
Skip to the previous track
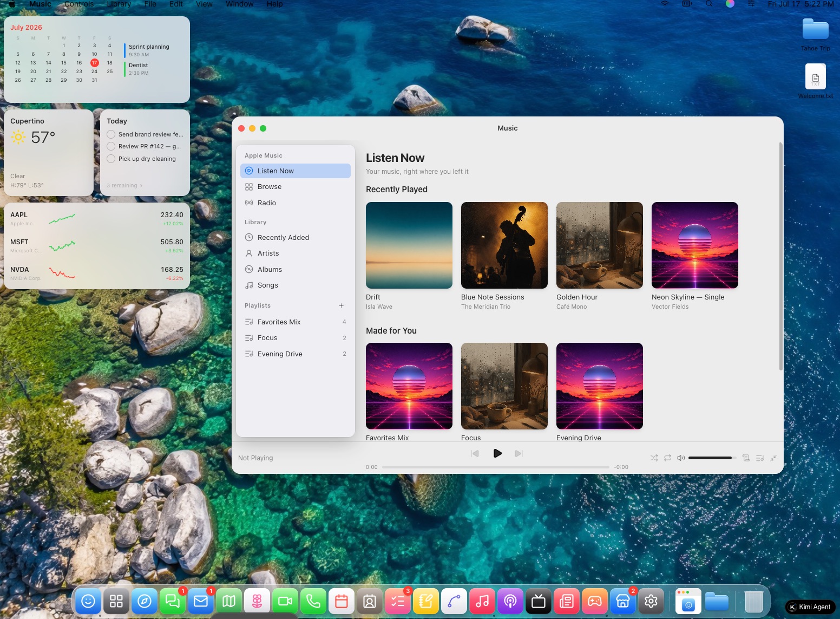(x=475, y=453)
